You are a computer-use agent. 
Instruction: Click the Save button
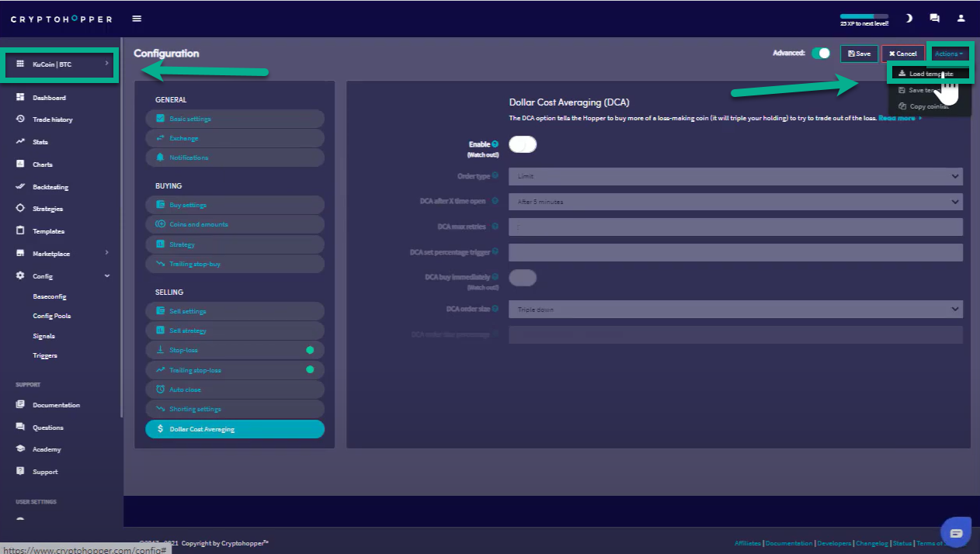click(x=859, y=54)
